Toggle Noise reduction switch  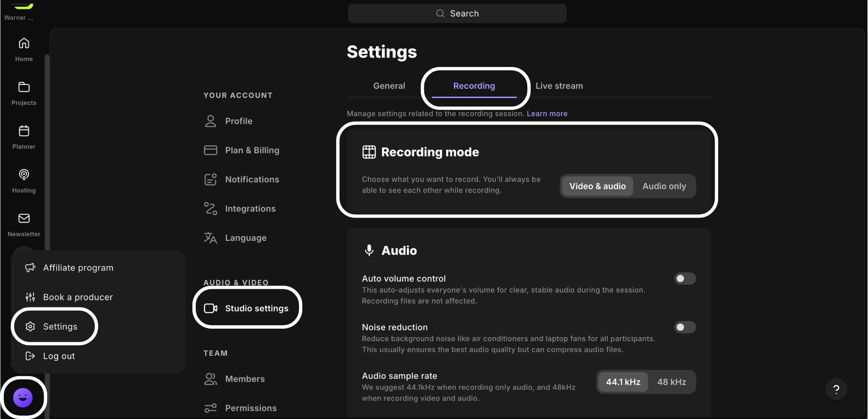685,327
